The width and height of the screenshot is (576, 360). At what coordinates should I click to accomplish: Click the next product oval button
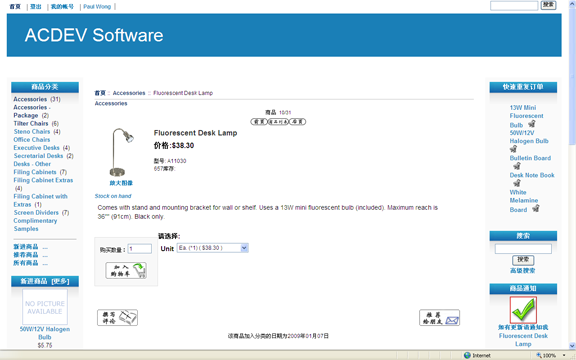[x=297, y=122]
